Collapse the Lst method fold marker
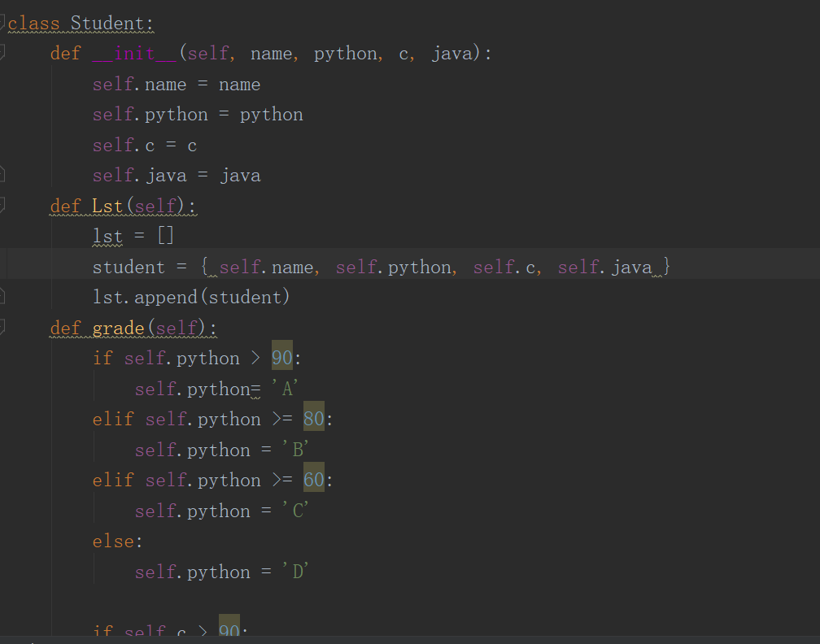This screenshot has width=820, height=644. click(x=2, y=205)
